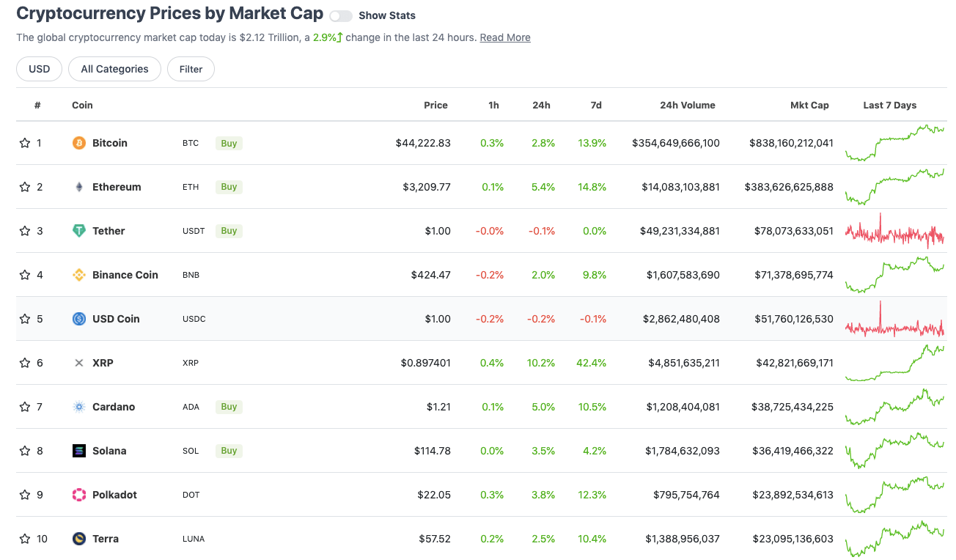Image resolution: width=956 pixels, height=560 pixels.
Task: Open the All Categories dropdown
Action: [x=114, y=69]
